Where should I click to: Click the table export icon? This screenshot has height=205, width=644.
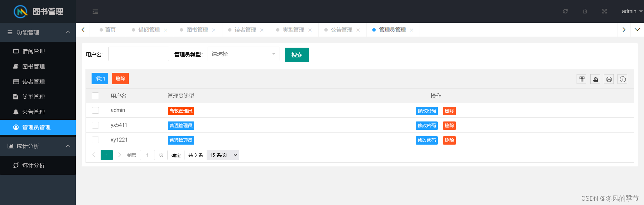[x=595, y=79]
